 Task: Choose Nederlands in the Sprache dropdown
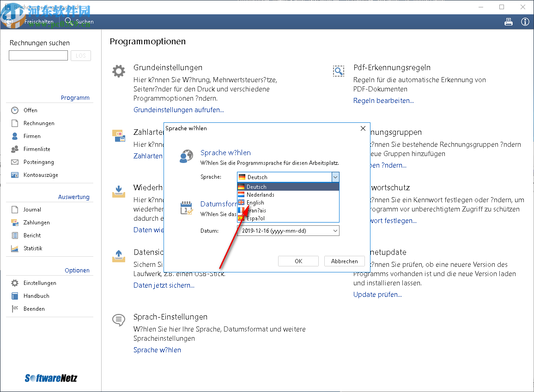[x=260, y=195]
